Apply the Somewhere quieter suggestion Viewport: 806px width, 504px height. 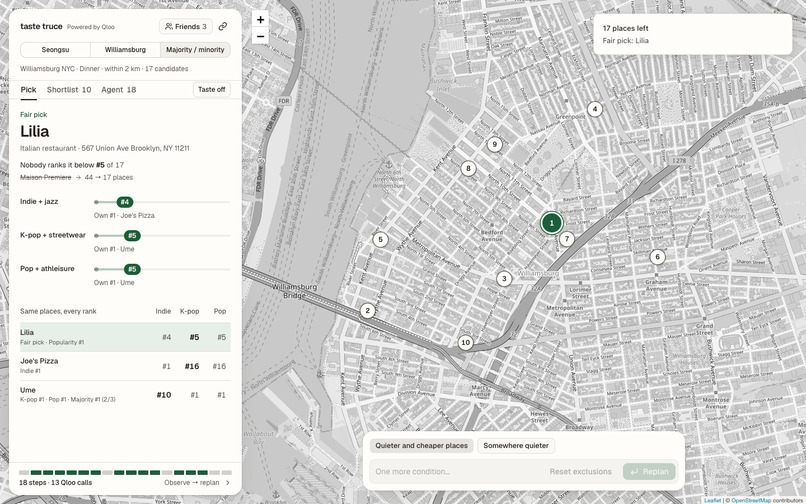point(516,446)
